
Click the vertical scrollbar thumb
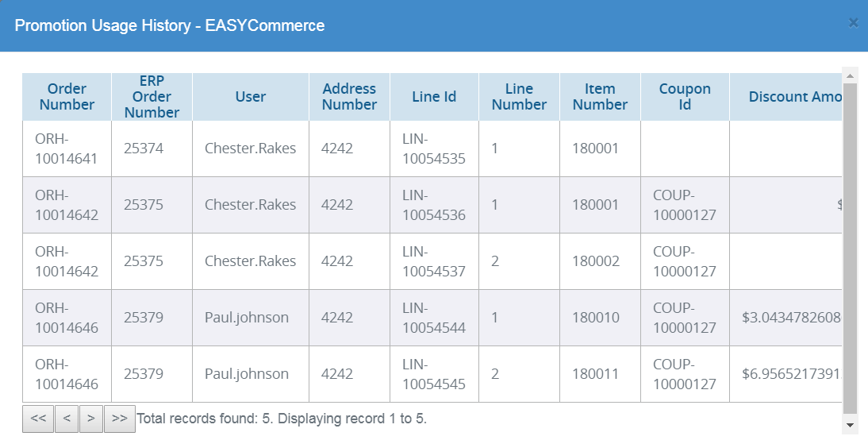[850, 249]
